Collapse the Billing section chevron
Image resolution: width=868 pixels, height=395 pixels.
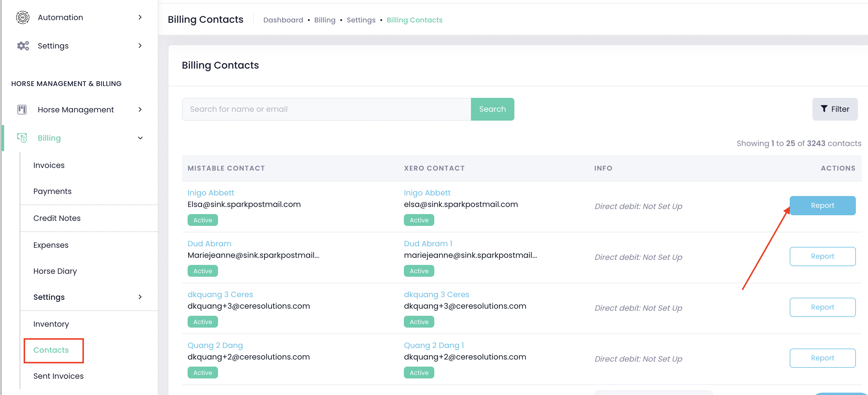[140, 138]
